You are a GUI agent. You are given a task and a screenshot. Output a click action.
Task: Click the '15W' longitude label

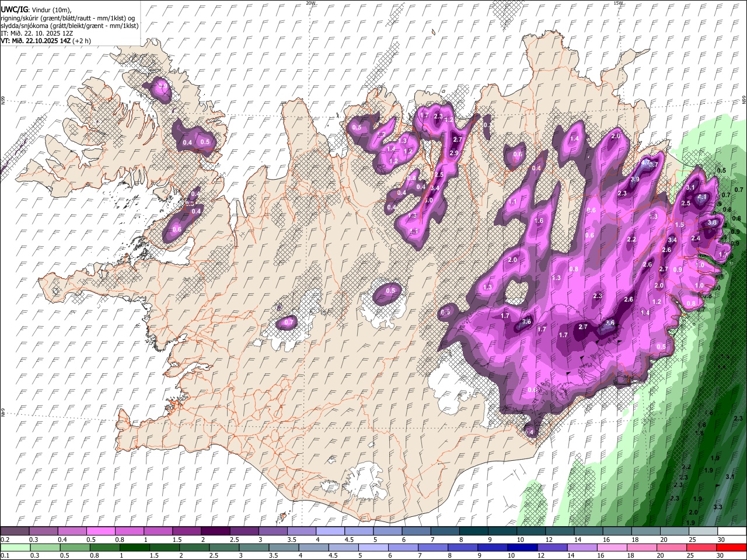(619, 3)
